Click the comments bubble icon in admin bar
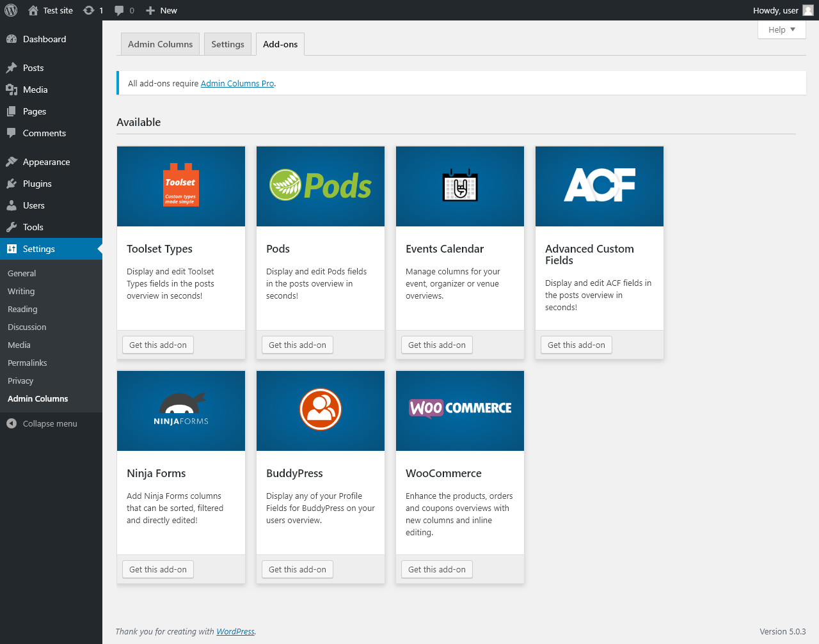Screen dimensions: 819x644 point(119,10)
